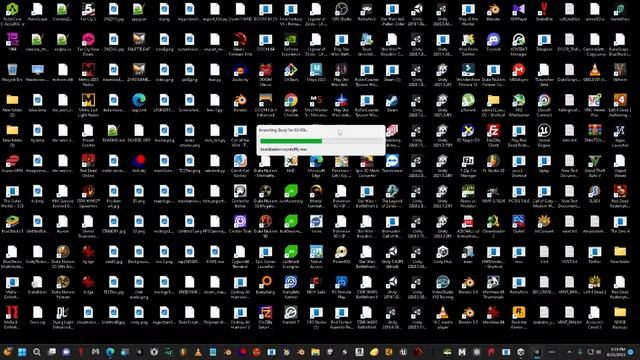
Task: Select The Sims 4 desktop icon
Action: (x=620, y=224)
